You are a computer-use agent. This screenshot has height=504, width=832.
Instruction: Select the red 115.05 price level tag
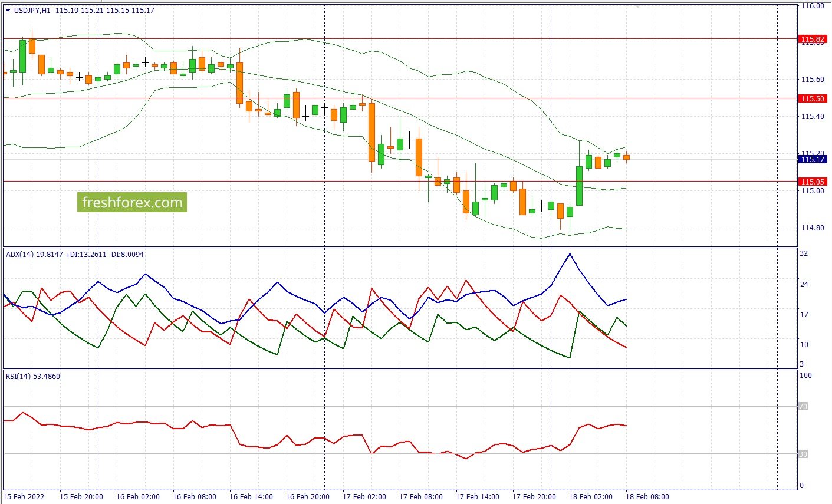click(x=812, y=182)
